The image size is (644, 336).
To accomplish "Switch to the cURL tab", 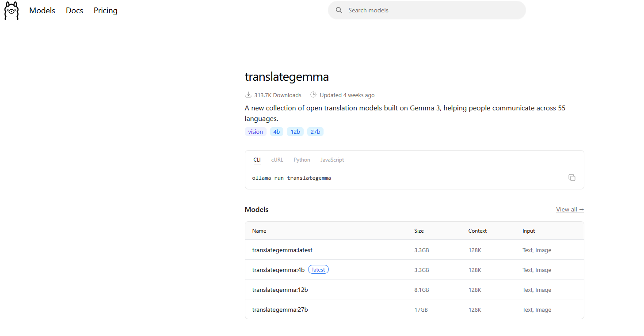I will (277, 160).
